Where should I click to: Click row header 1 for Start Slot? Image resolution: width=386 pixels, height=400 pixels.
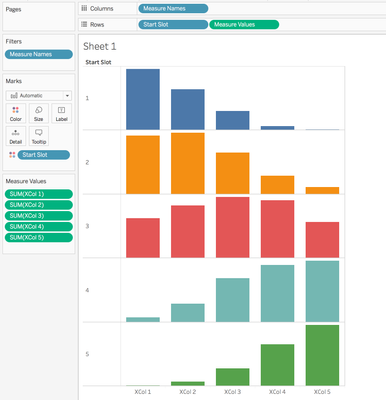[87, 98]
